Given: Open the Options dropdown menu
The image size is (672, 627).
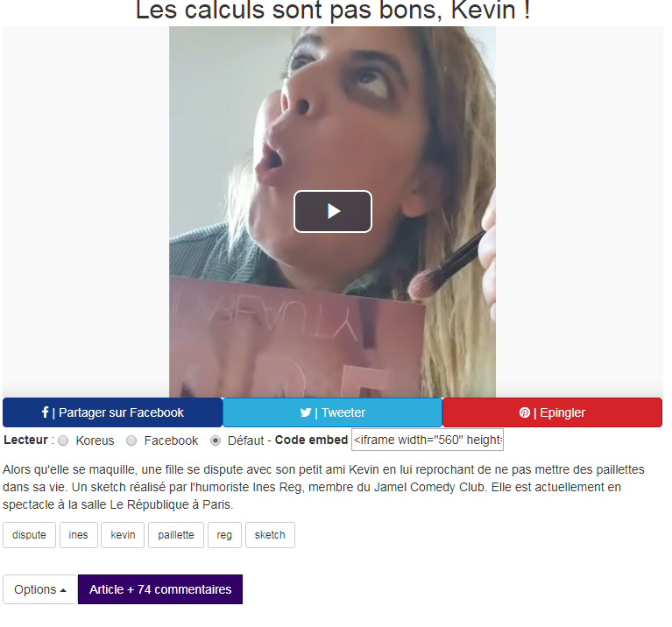Looking at the screenshot, I should click(39, 589).
